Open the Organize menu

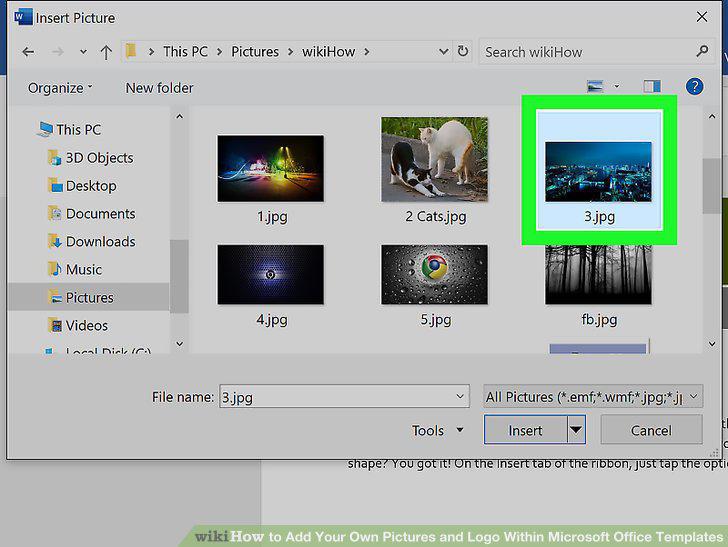(x=60, y=88)
